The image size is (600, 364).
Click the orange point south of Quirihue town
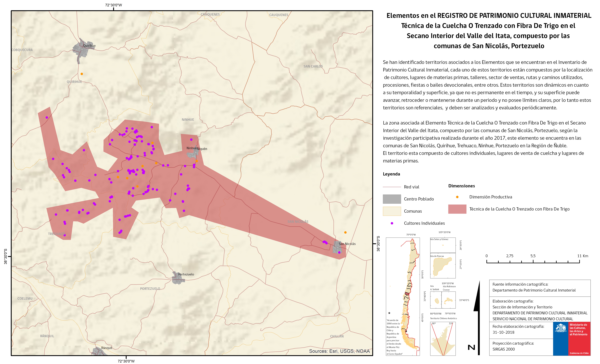point(82,74)
